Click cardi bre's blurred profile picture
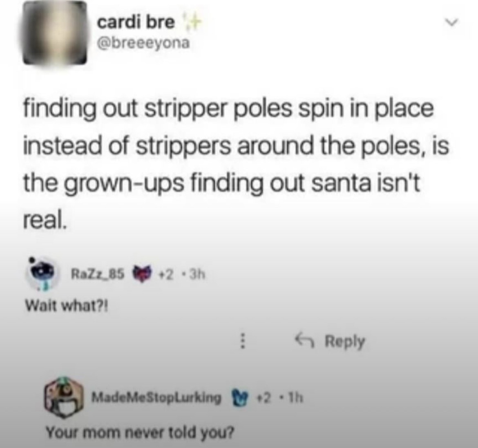The width and height of the screenshot is (478, 448). [x=55, y=33]
